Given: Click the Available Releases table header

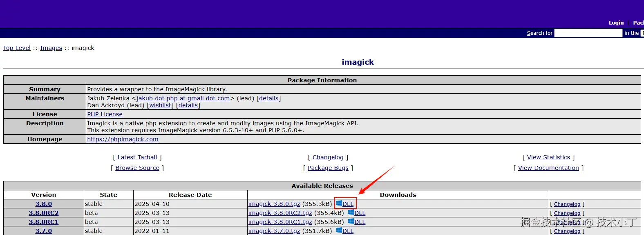Looking at the screenshot, I should tap(322, 186).
